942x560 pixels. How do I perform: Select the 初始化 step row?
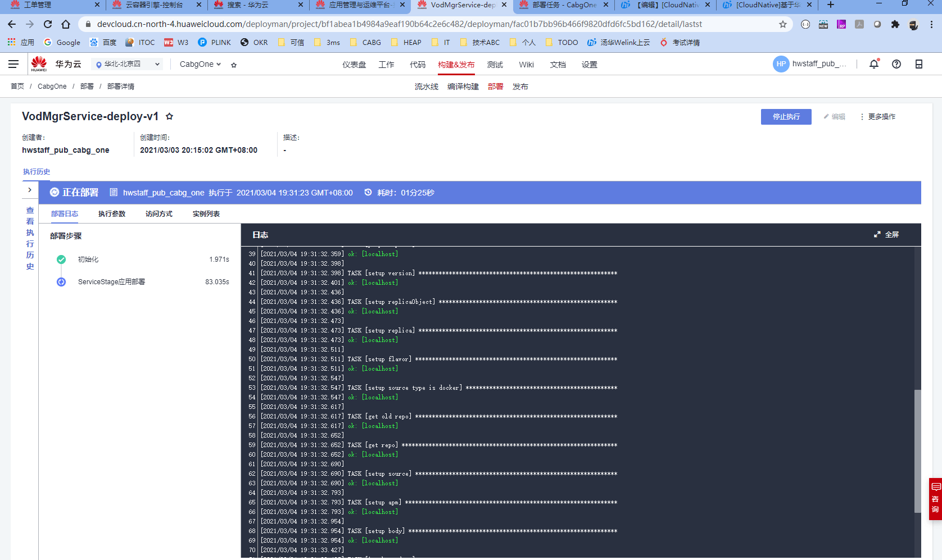pyautogui.click(x=139, y=259)
